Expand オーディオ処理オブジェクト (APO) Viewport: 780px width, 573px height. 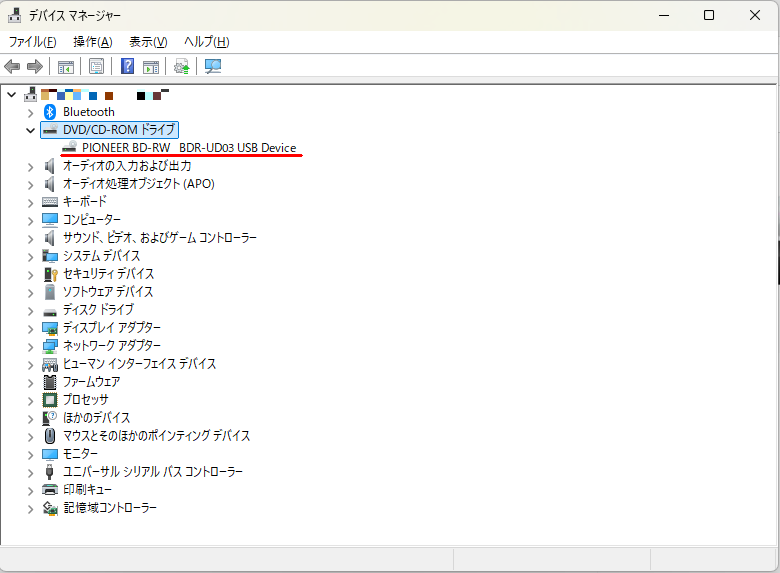coord(30,185)
